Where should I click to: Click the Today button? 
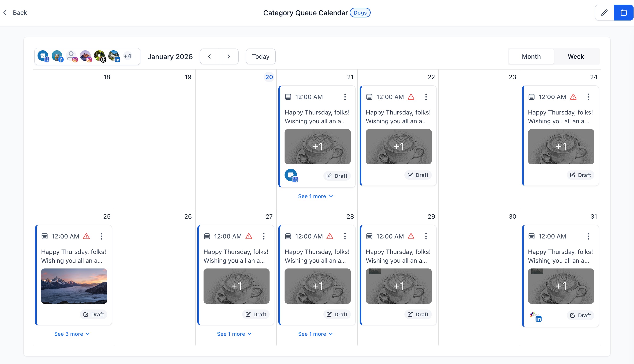point(261,56)
